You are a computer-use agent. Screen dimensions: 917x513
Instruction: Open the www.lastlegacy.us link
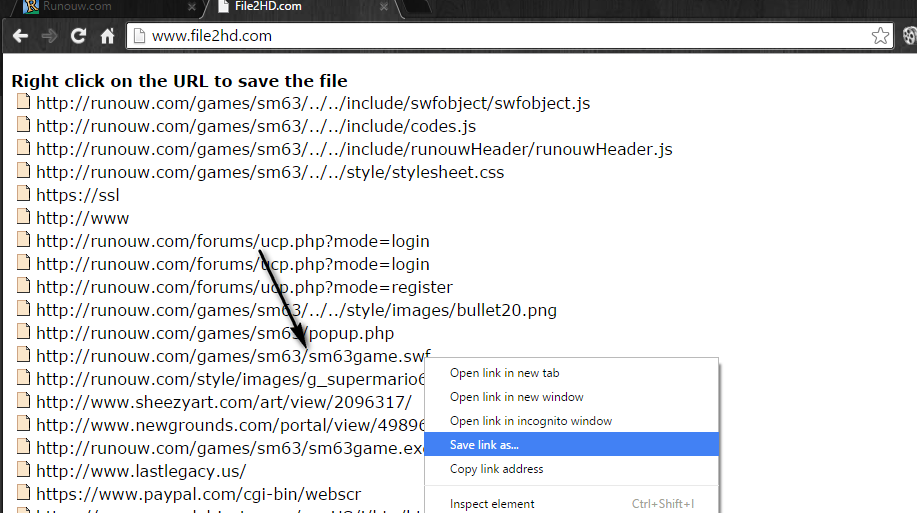tap(141, 471)
